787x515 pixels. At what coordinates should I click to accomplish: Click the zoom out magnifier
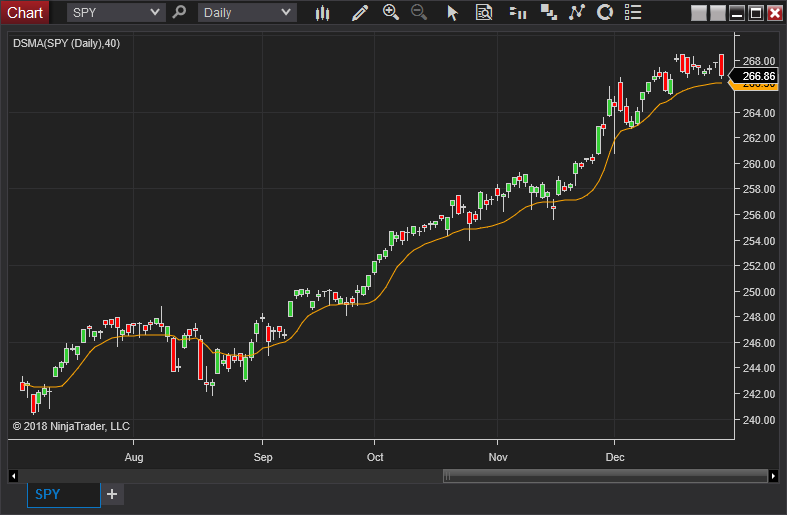419,13
